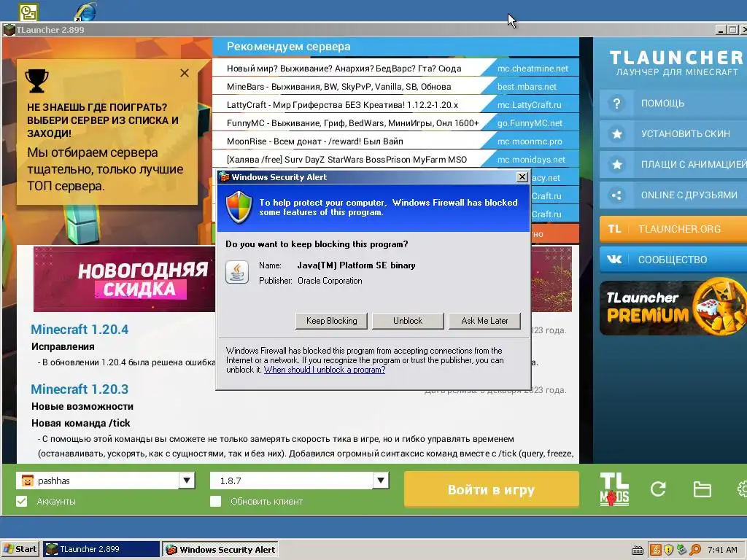
Task: Click the MoonRise server description row
Action: tap(315, 141)
